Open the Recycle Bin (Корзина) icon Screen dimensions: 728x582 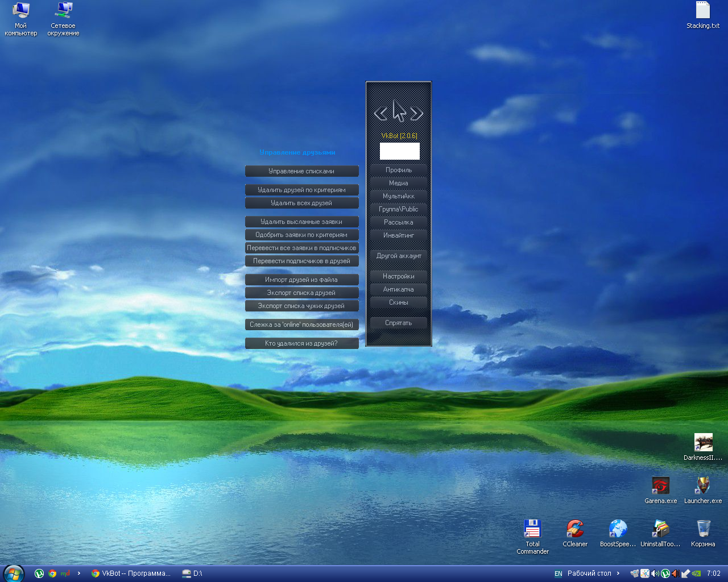click(703, 529)
